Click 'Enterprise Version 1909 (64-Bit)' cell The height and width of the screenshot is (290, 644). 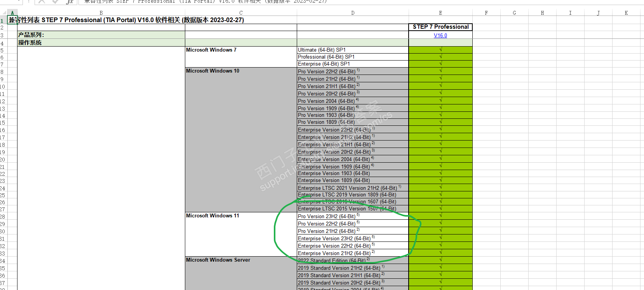[x=353, y=167]
